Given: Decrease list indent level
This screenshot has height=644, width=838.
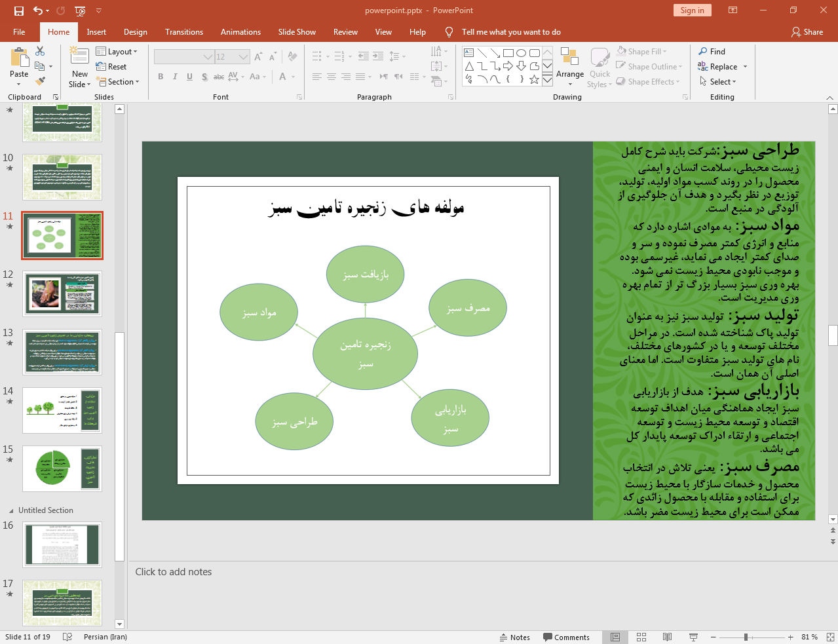Looking at the screenshot, I should pos(364,56).
